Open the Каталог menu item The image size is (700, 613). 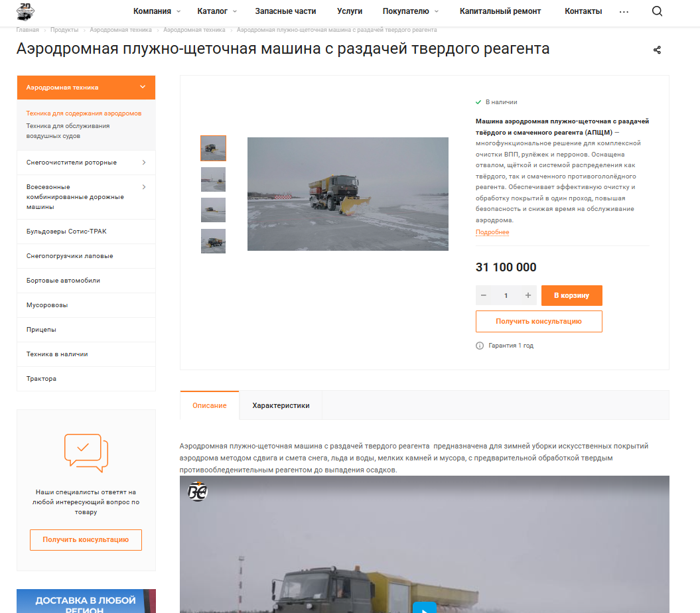216,11
